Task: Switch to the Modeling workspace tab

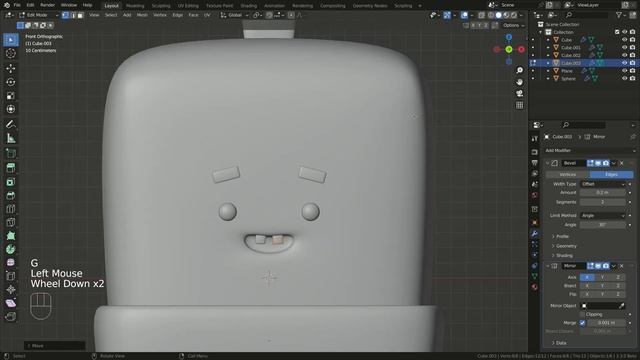Action: tap(135, 6)
